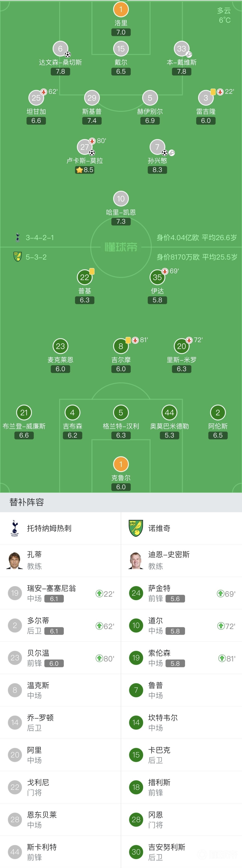The height and width of the screenshot is (868, 242).
Task: Click the Norwich crest beside 5-3-2 formation
Action: pos(17,257)
